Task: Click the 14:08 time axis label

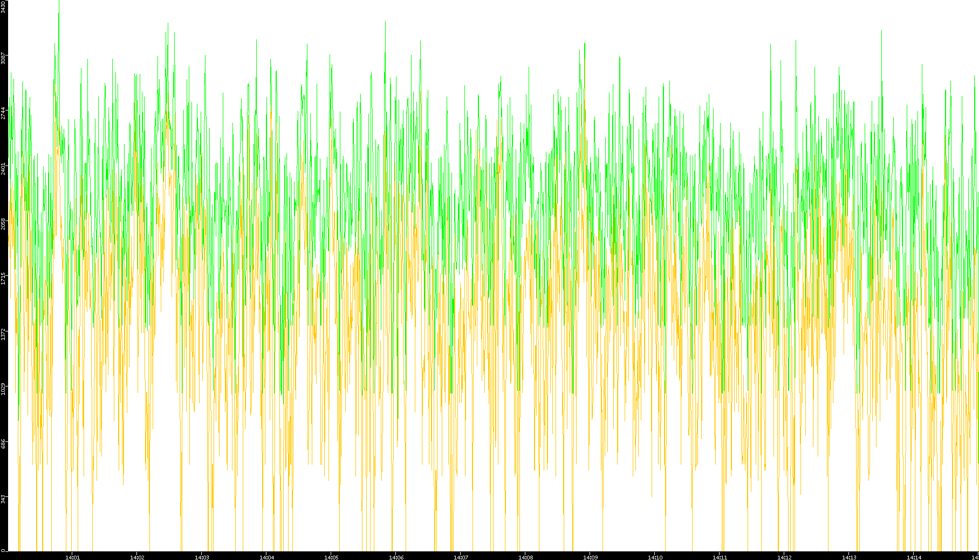Action: [x=525, y=557]
